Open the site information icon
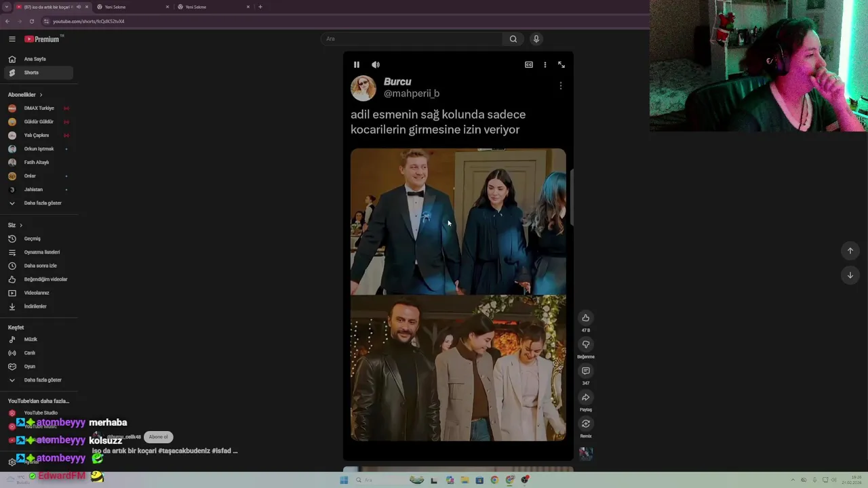This screenshot has height=488, width=868. (x=45, y=21)
